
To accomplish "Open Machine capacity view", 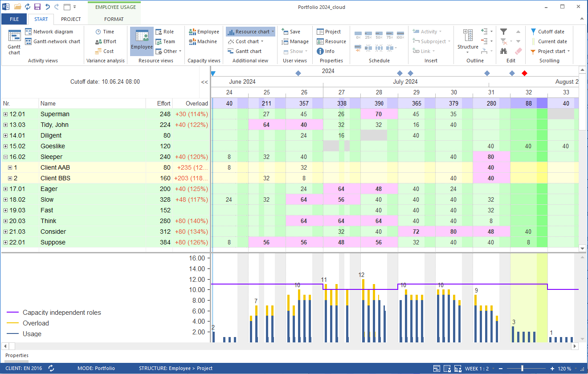I will pyautogui.click(x=203, y=41).
